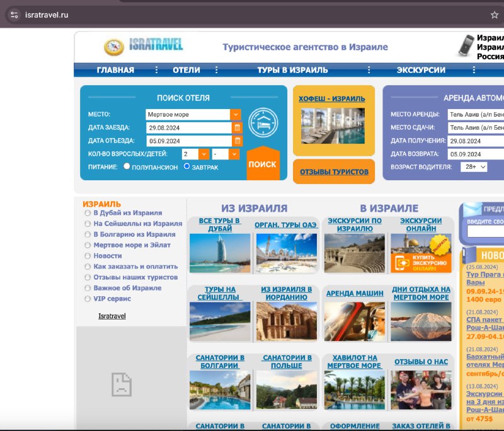Open sidebar link Новости
Screen dimensions: 504x431
(107, 256)
